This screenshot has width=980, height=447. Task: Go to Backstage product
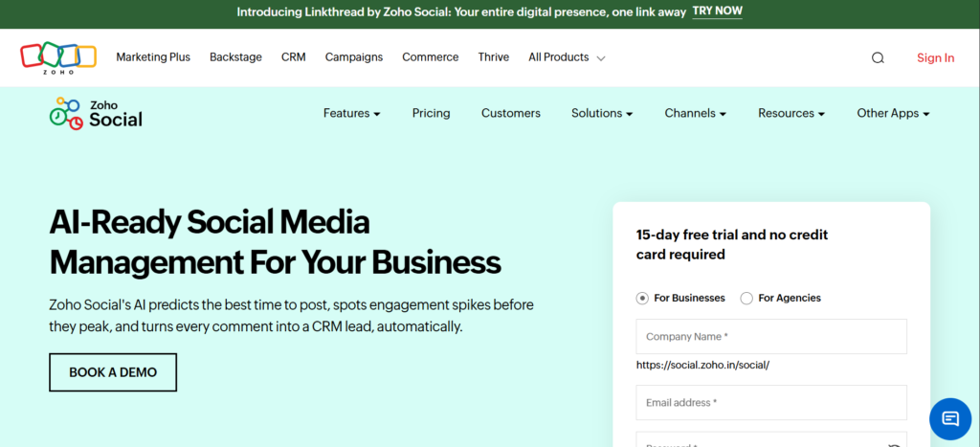(x=235, y=57)
